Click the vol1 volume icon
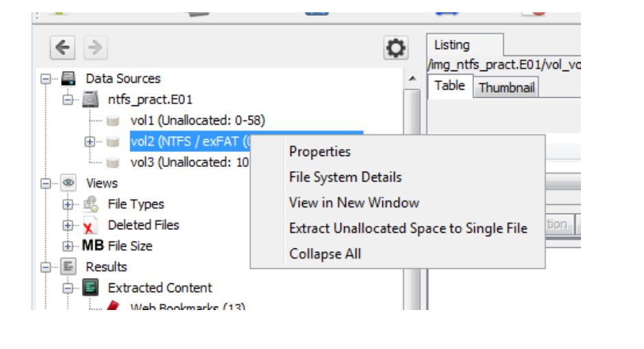The image size is (644, 349). click(112, 120)
